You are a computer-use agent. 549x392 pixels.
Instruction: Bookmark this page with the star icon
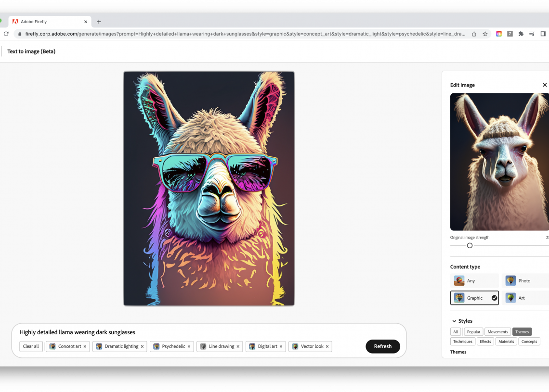tap(485, 34)
